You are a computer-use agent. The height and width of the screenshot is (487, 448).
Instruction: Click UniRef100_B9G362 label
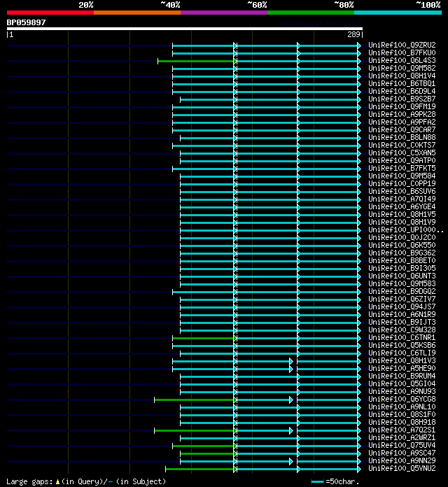click(402, 253)
